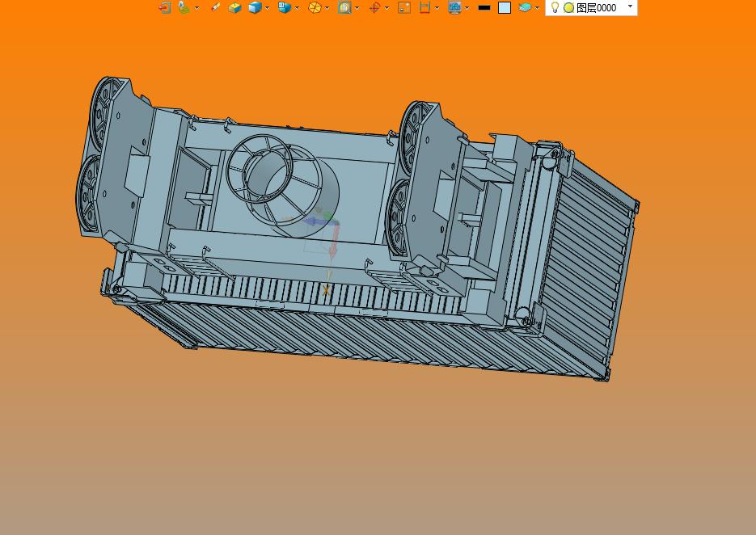756x535 pixels.
Task: Click the yellow circle layer status icon
Action: pyautogui.click(x=569, y=8)
